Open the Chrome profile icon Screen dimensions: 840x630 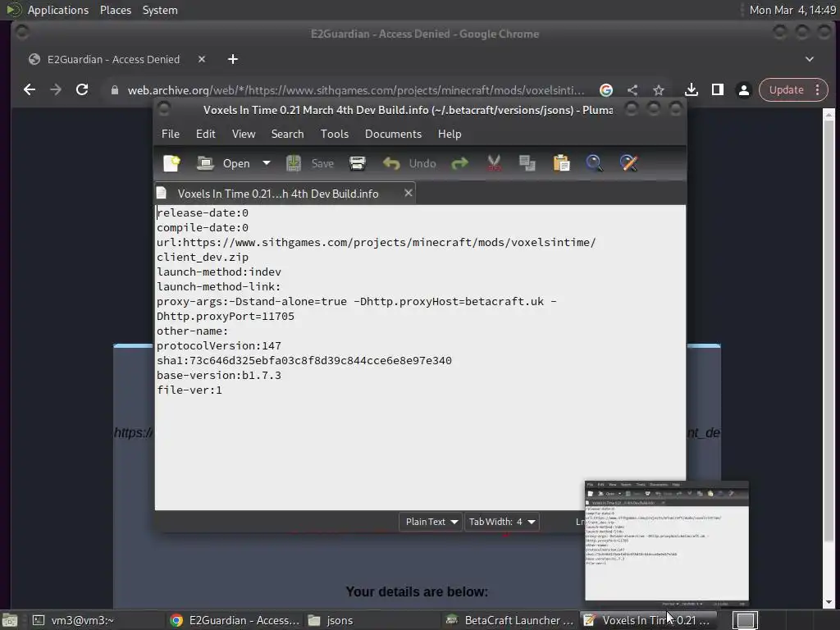click(x=743, y=90)
